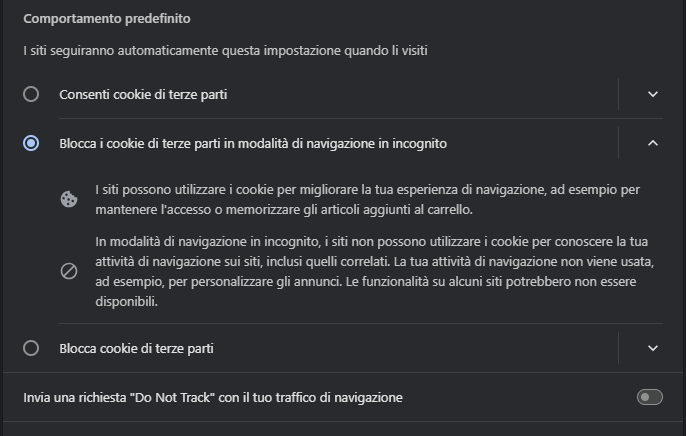Screen dimensions: 686x436
Task: Expand the 'Consenti cookie di terze parti' details chevron
Action: click(653, 94)
